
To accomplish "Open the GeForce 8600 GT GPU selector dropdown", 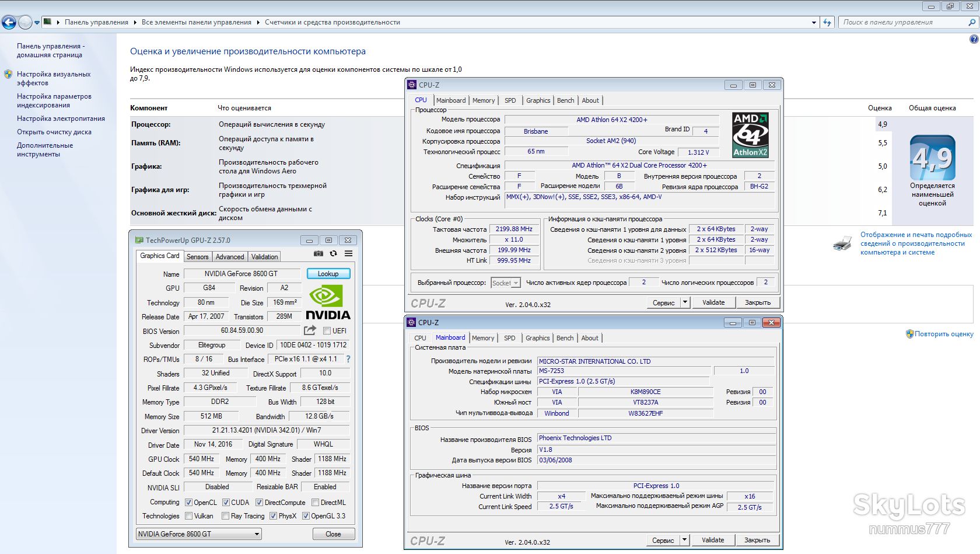I will (198, 534).
